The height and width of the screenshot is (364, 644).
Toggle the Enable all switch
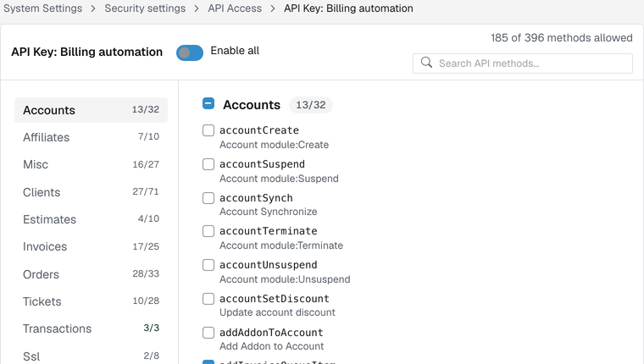point(190,52)
